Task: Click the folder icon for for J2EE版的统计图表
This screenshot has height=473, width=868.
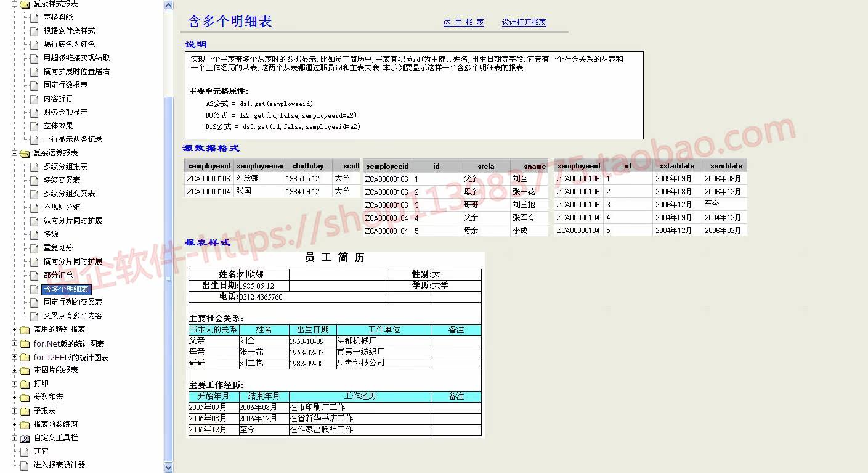Action: pos(25,357)
